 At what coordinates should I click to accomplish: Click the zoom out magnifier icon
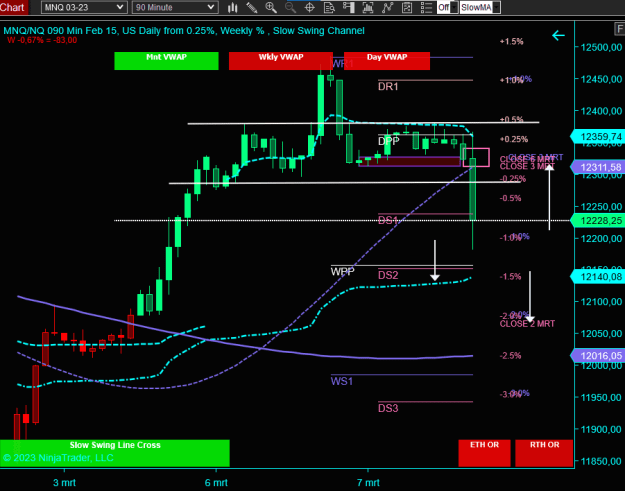(290, 7)
